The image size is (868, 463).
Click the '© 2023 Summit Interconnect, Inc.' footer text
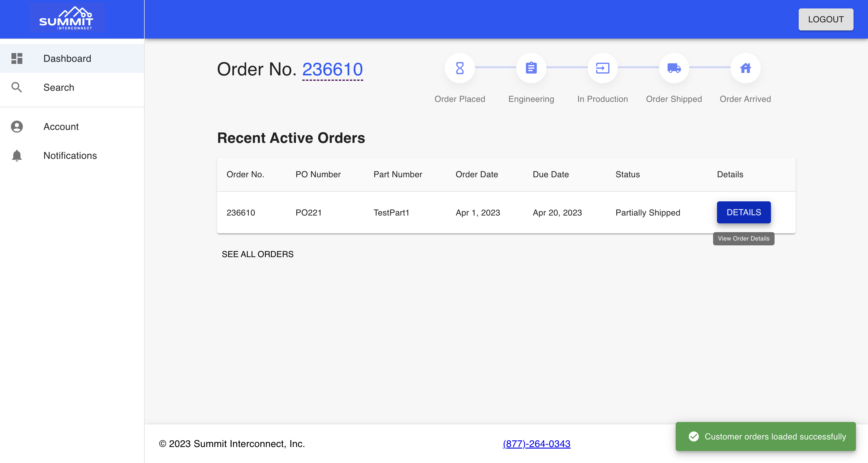[232, 444]
